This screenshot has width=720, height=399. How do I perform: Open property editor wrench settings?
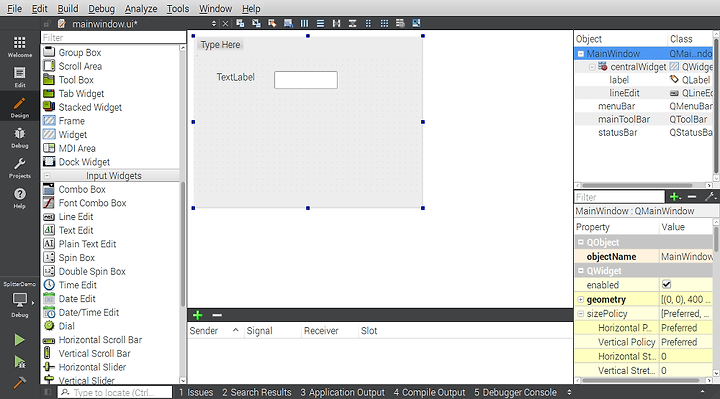[x=710, y=197]
